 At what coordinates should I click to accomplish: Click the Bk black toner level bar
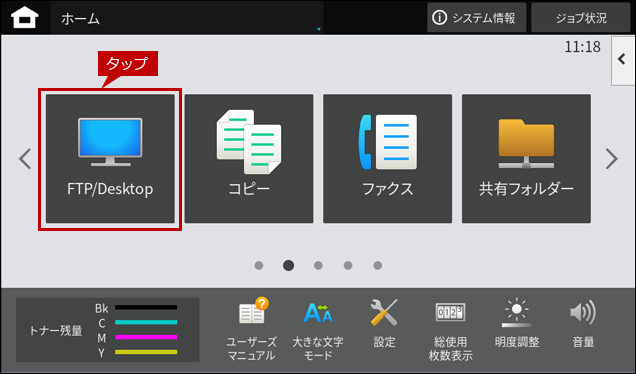tap(146, 307)
